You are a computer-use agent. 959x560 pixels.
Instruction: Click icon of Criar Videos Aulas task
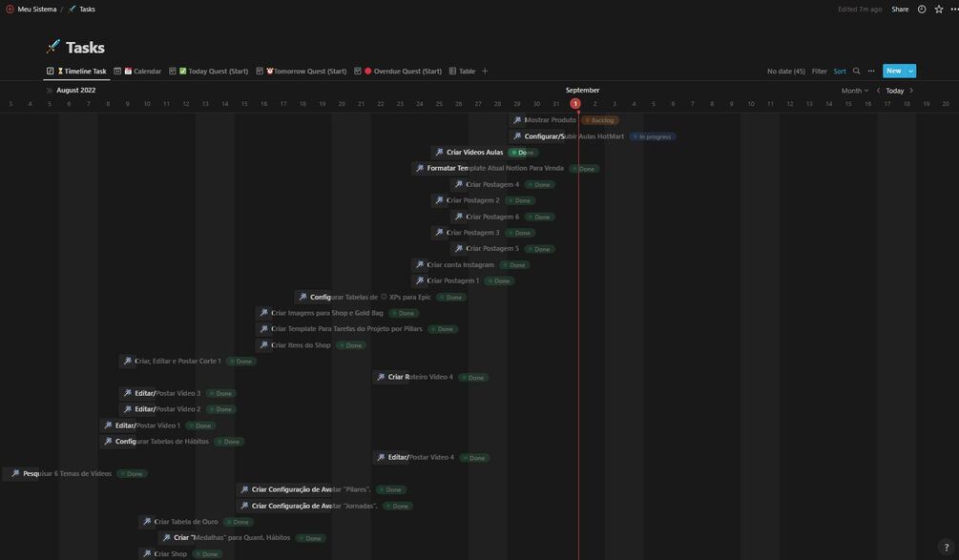[439, 153]
